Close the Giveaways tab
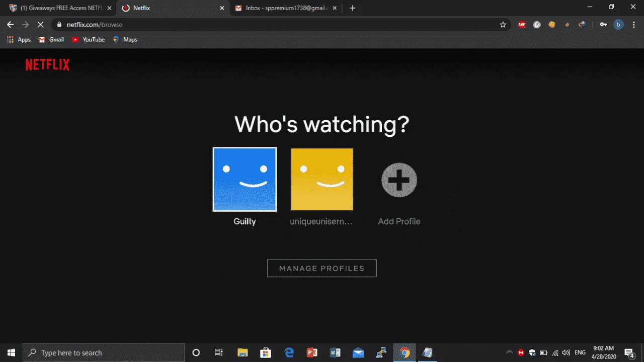Image resolution: width=644 pixels, height=362 pixels. coord(109,8)
